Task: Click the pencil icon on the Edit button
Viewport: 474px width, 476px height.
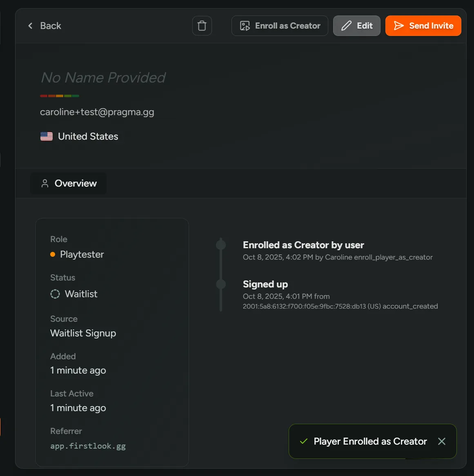Action: 345,25
